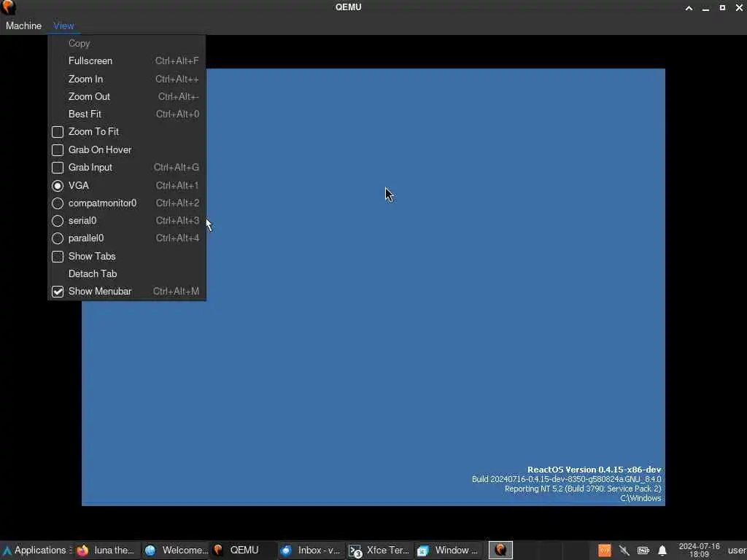Click the date and time clock
This screenshot has width=747, height=560.
(x=699, y=551)
